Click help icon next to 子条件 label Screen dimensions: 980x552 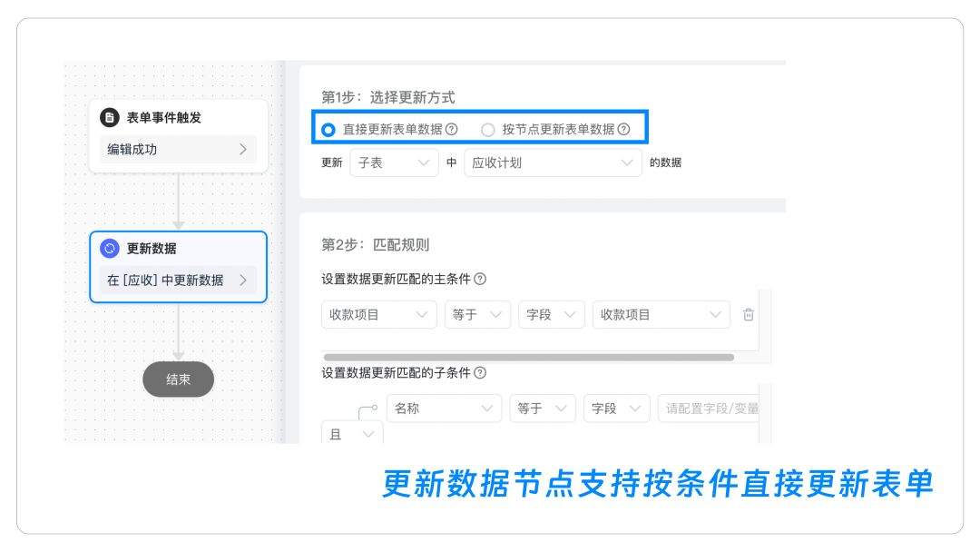480,372
